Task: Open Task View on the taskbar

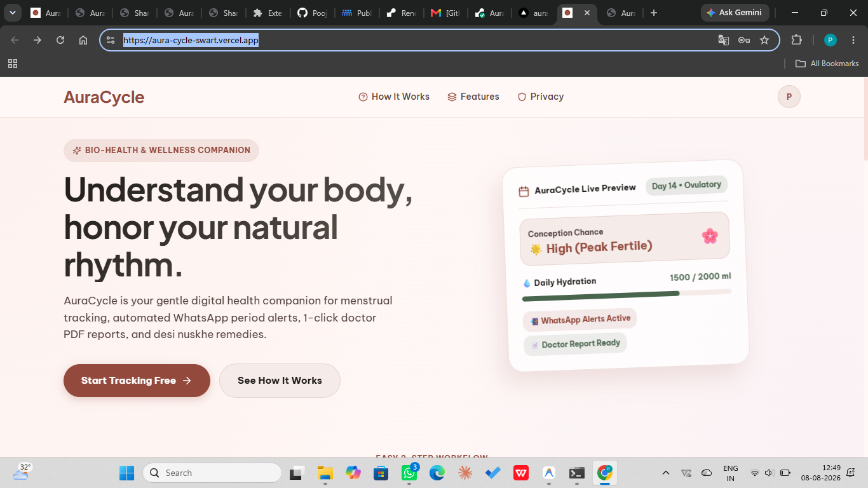Action: [x=297, y=473]
